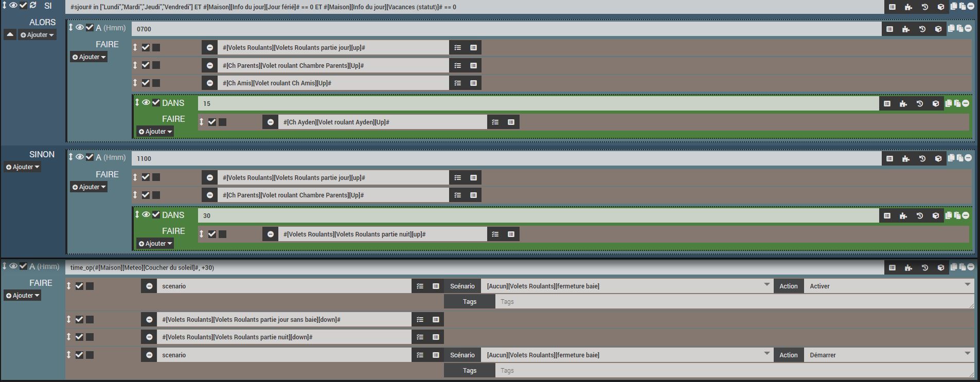Click the SI condition field starting with #sjour#

474,7
